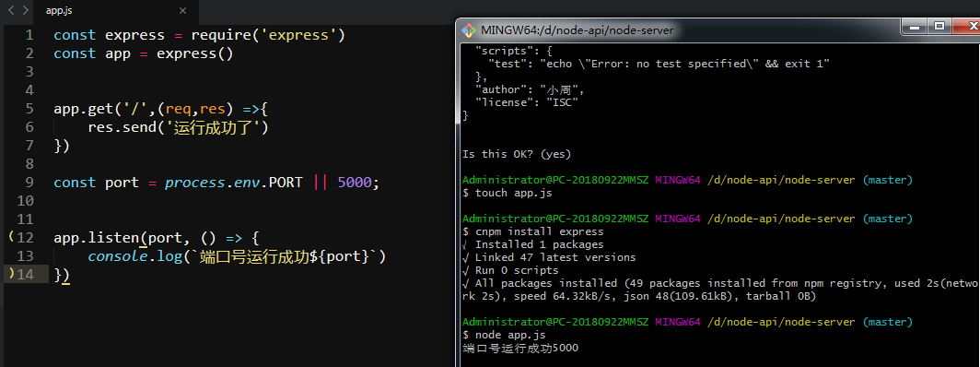The width and height of the screenshot is (980, 367).
Task: Click "process.env.PORT" in the port declaration
Action: pyautogui.click(x=234, y=183)
